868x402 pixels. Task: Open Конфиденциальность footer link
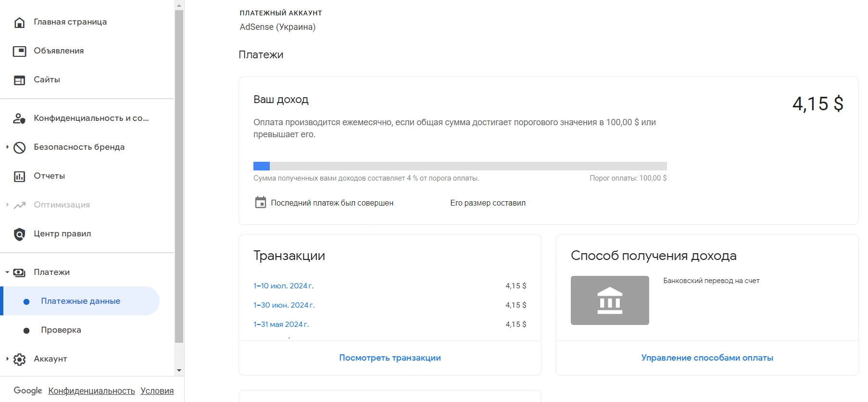point(91,391)
